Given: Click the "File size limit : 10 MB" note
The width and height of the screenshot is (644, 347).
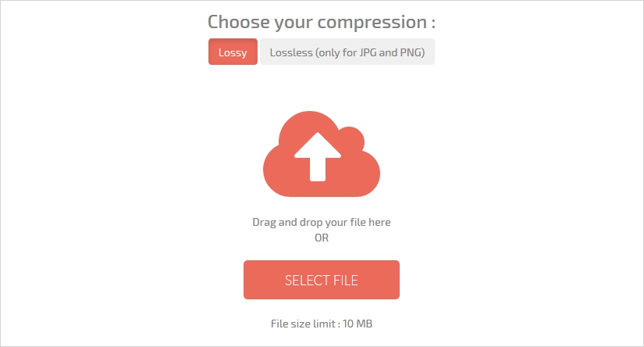Looking at the screenshot, I should 322,324.
